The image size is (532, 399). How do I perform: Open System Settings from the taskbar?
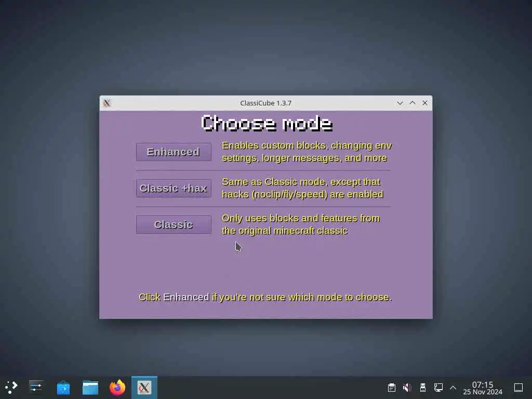click(x=36, y=387)
